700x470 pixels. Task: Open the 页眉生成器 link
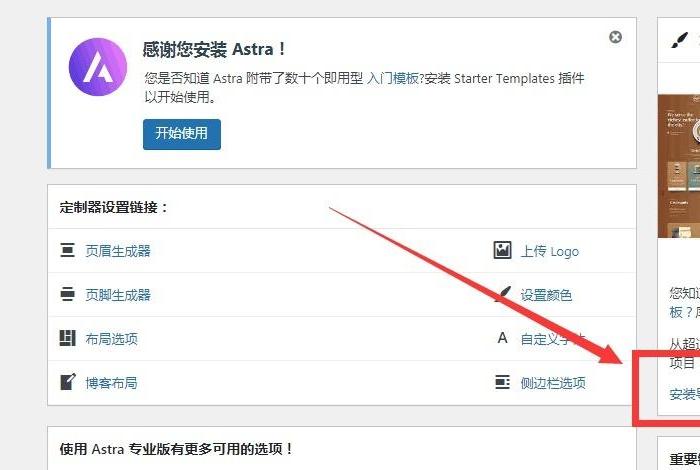click(x=118, y=251)
